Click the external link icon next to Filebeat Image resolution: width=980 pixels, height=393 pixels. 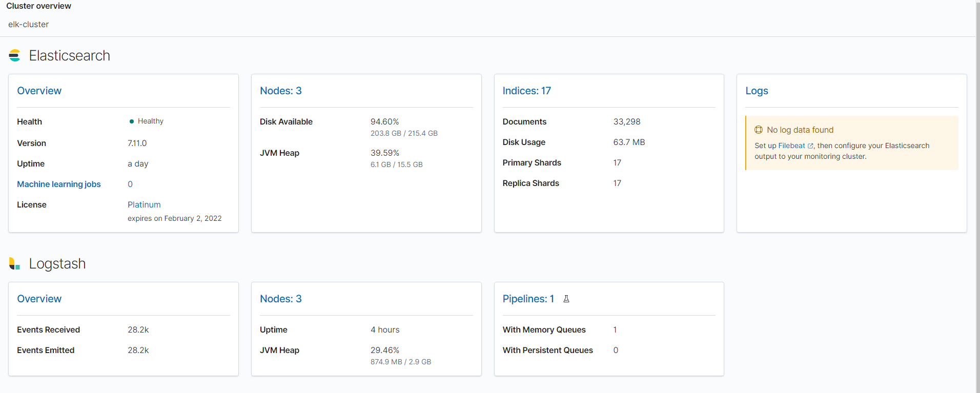[x=810, y=146]
